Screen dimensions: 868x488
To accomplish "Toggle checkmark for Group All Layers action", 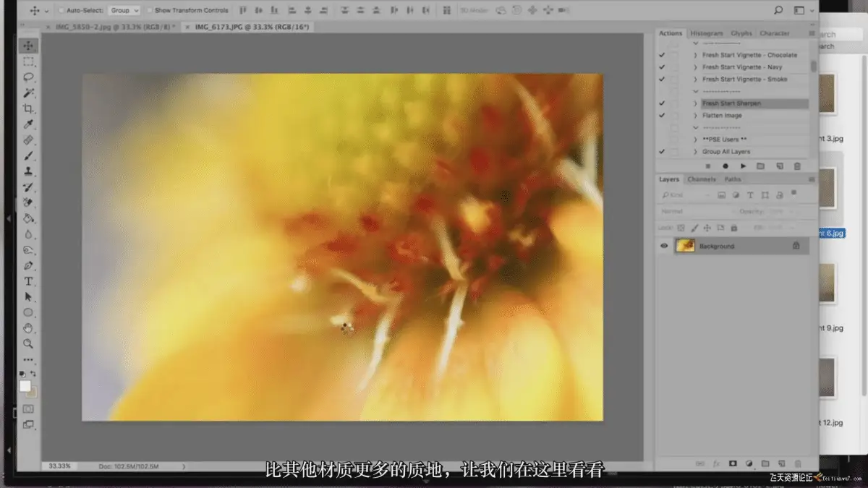I will point(662,151).
